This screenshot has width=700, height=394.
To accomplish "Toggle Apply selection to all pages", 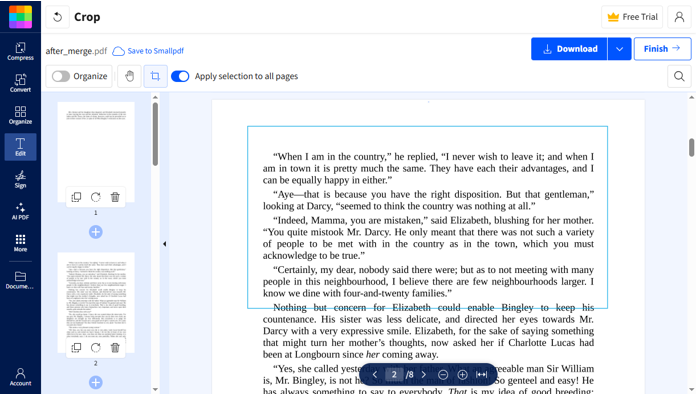I will coord(180,76).
